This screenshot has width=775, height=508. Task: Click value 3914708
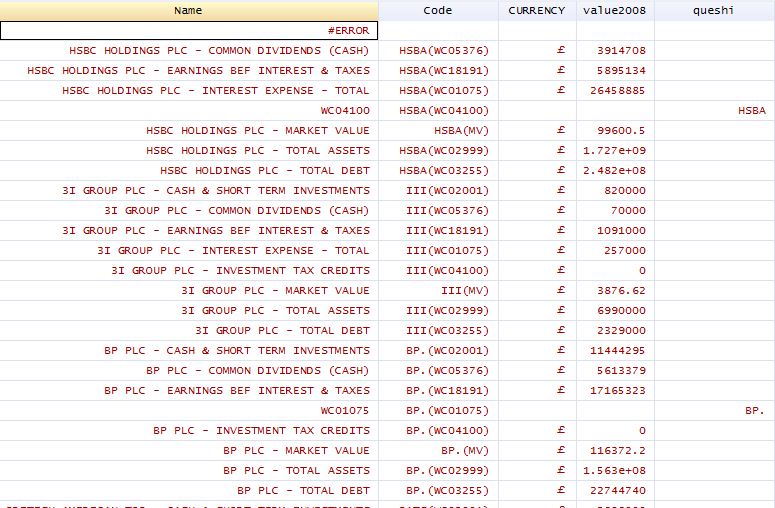point(615,50)
